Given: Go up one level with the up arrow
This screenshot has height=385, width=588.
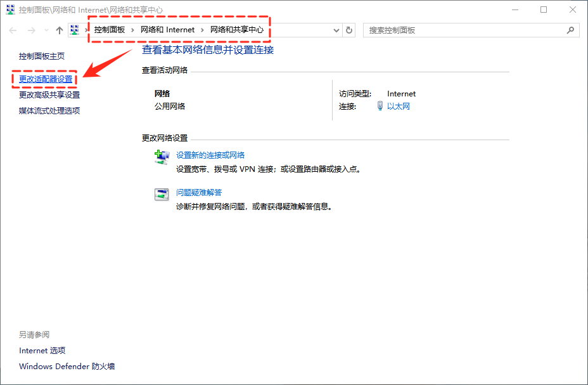Looking at the screenshot, I should (59, 30).
